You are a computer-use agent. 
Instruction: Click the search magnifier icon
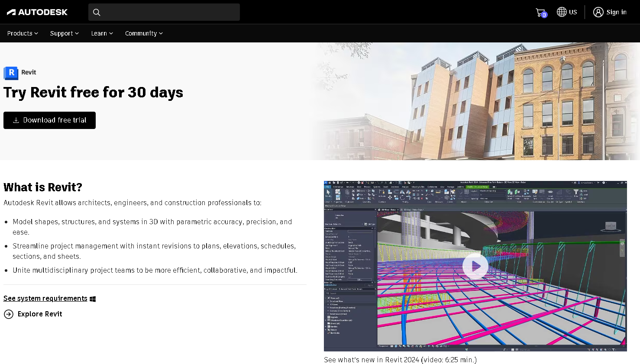coord(97,12)
